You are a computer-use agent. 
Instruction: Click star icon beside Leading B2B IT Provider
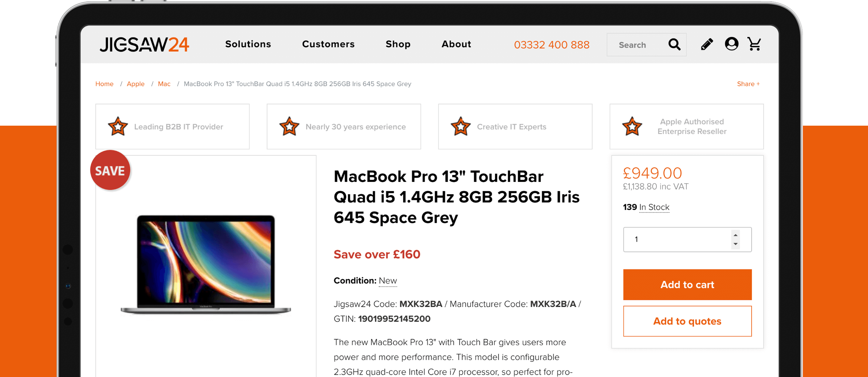(x=118, y=126)
